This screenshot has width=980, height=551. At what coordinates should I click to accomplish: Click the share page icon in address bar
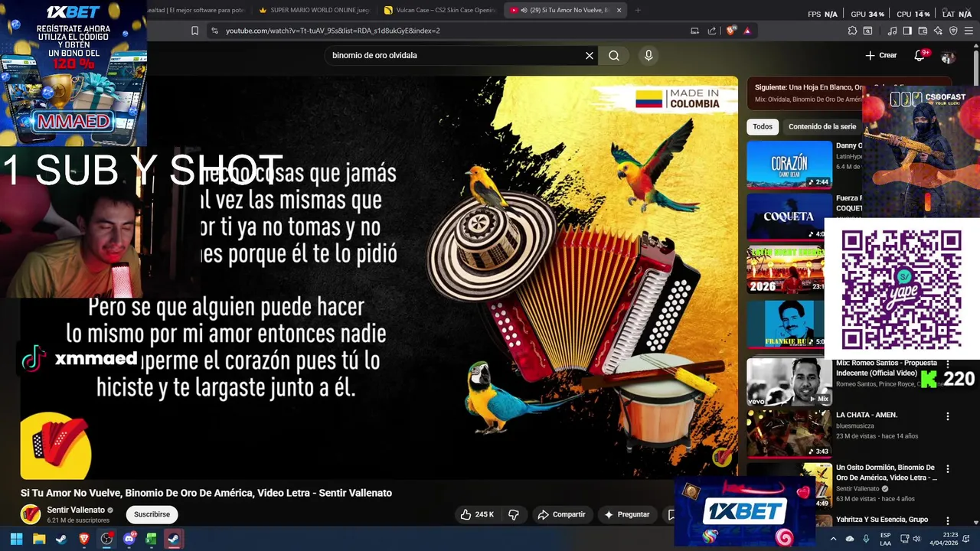[712, 31]
